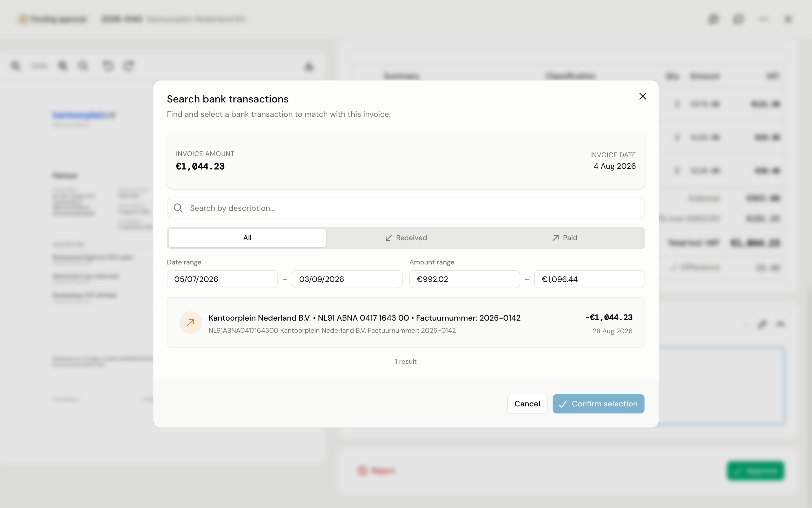Switch to the Paid tab

[564, 238]
